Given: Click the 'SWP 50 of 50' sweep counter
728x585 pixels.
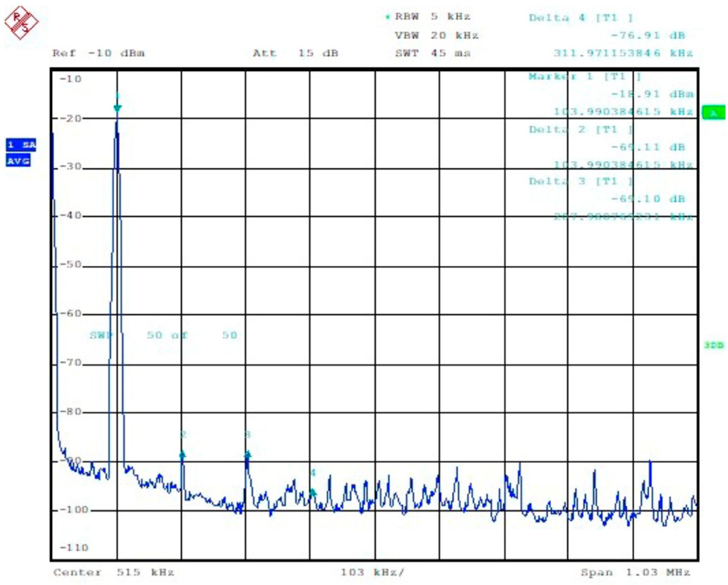Looking at the screenshot, I should (164, 335).
